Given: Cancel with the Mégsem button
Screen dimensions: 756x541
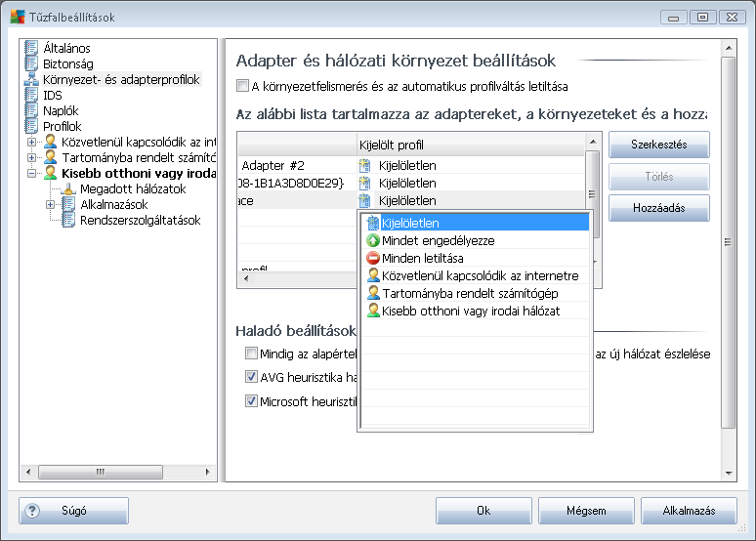Looking at the screenshot, I should (x=586, y=511).
